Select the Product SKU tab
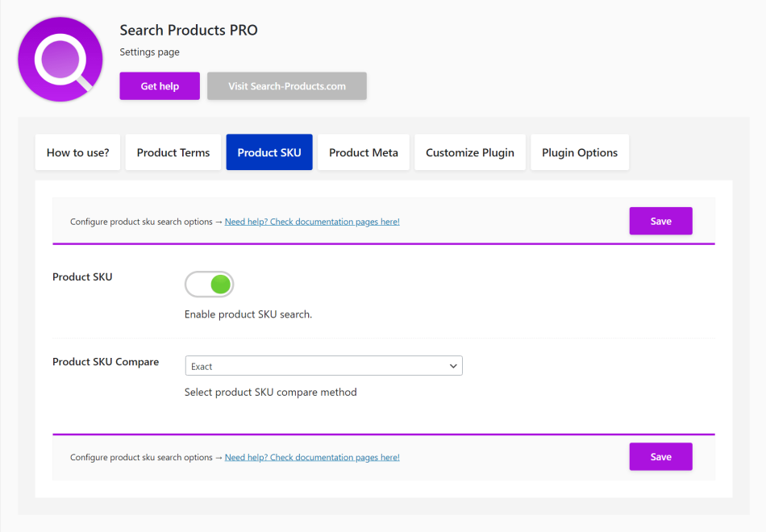Image resolution: width=766 pixels, height=532 pixels. coord(269,152)
